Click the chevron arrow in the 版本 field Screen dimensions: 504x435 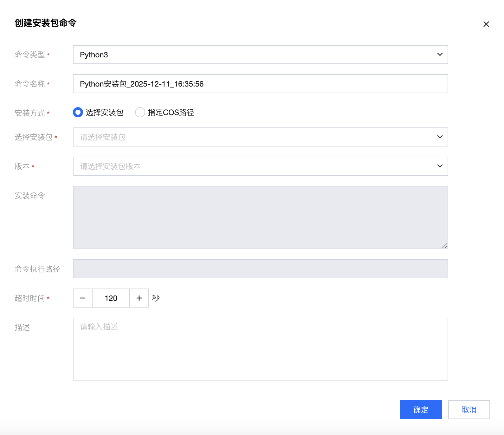click(440, 166)
